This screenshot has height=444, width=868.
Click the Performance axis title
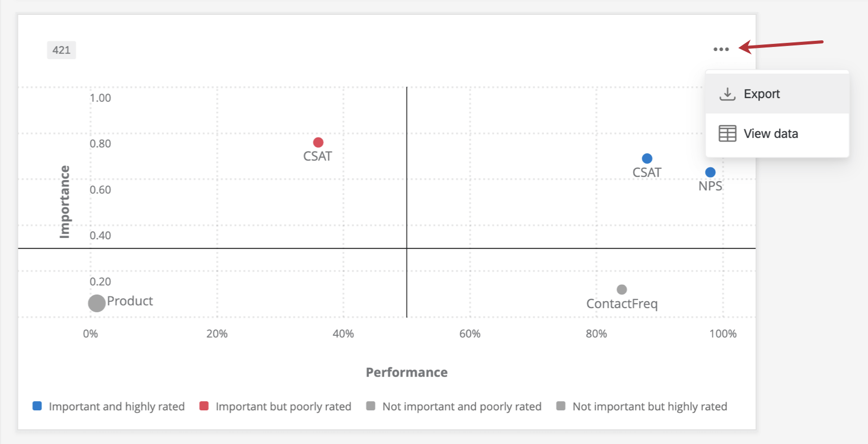pyautogui.click(x=406, y=373)
